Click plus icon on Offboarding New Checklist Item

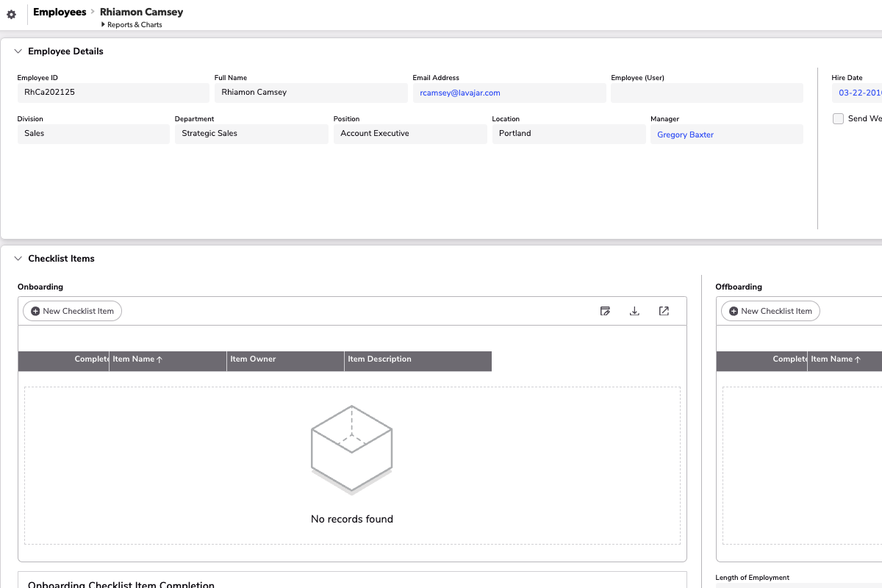pos(734,311)
